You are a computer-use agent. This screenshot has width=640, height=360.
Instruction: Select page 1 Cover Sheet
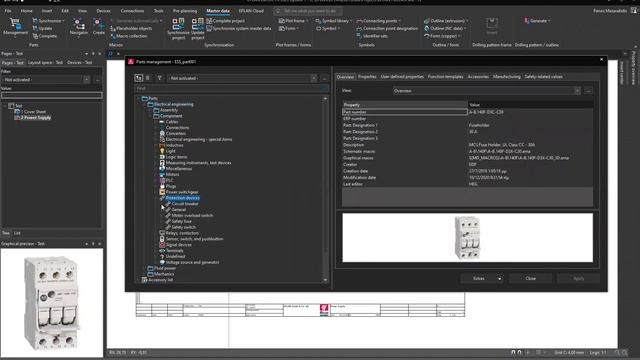[x=33, y=111]
